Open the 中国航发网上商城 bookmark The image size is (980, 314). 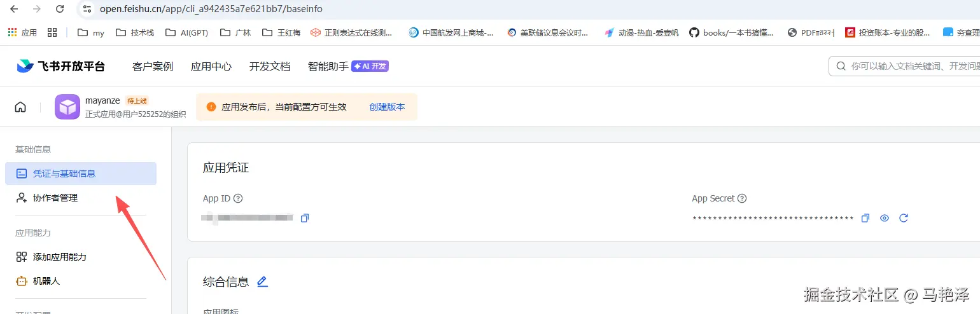click(451, 32)
